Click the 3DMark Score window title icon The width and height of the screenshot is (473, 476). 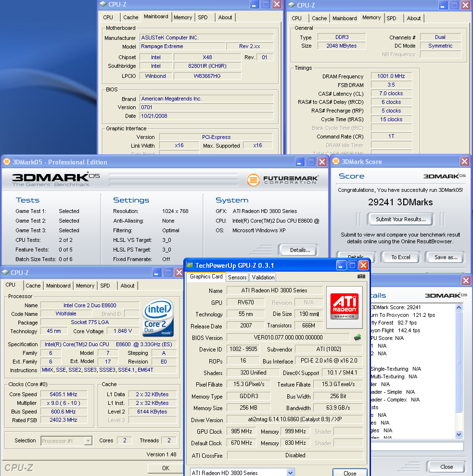pos(336,161)
